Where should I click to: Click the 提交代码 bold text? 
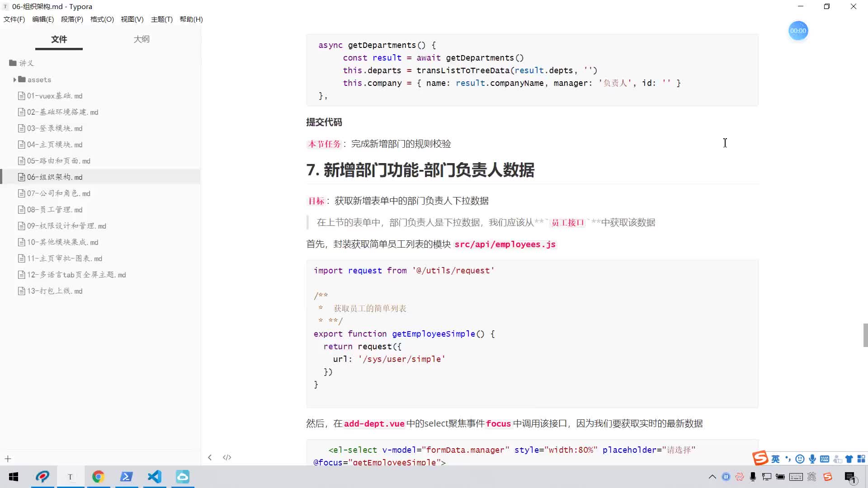[x=324, y=122]
